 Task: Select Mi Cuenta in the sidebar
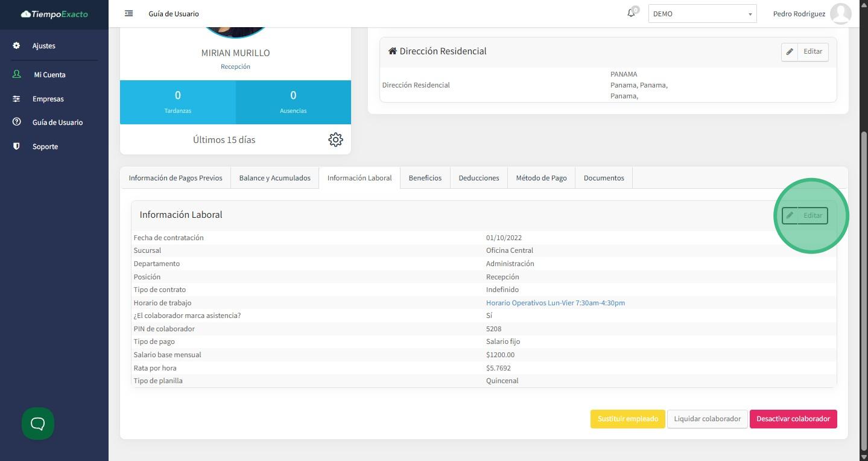click(x=49, y=75)
